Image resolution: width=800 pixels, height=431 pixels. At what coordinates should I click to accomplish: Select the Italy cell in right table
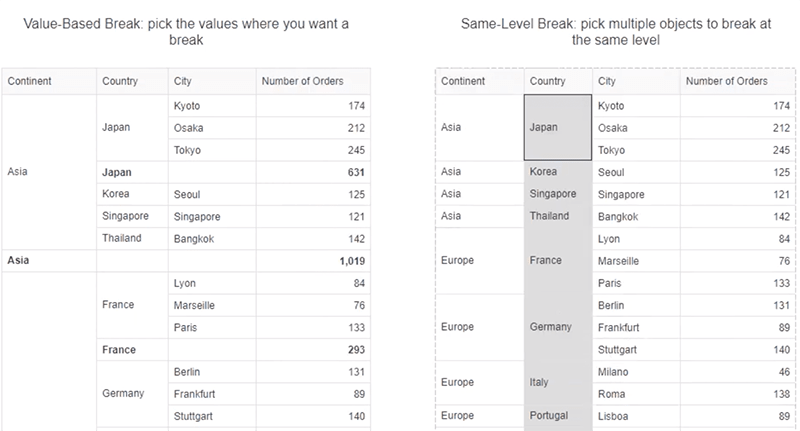coord(558,383)
